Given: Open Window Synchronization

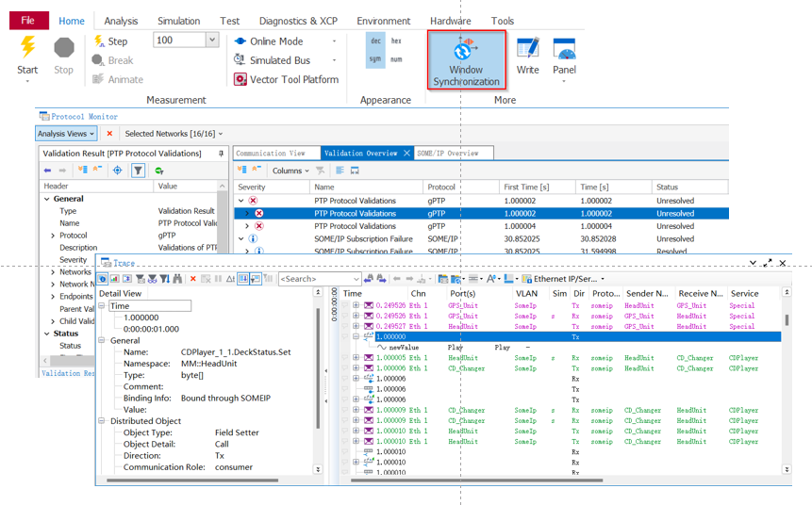Looking at the screenshot, I should click(466, 60).
